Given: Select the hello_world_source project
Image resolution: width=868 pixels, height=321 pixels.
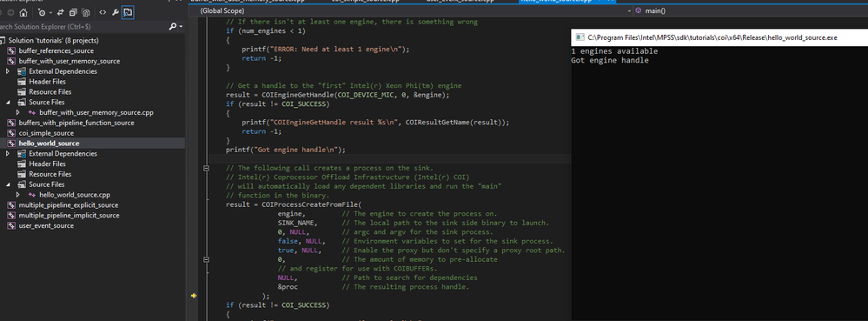Looking at the screenshot, I should pos(49,144).
